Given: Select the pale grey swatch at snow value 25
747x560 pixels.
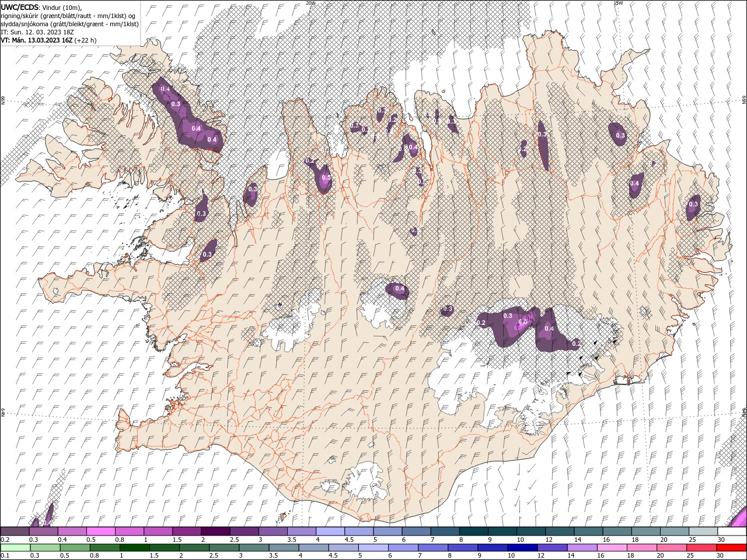Looking at the screenshot, I should pos(703,531).
